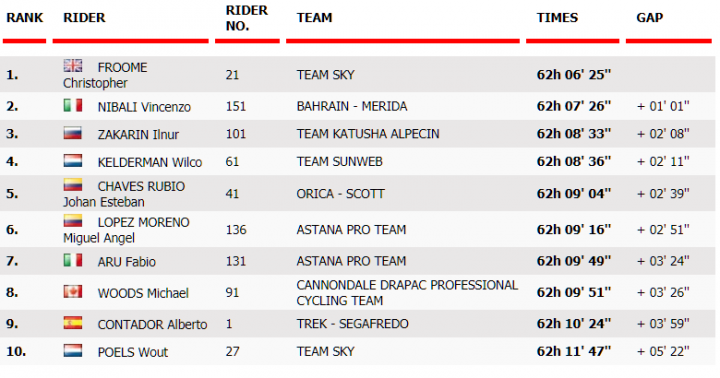This screenshot has height=378, width=720.
Task: Select the TREK - SEGAFREDO team name
Action: coord(352,324)
